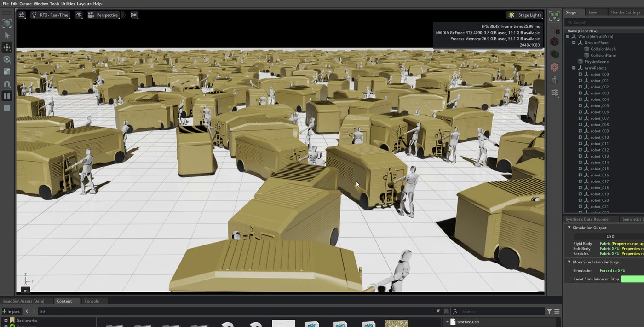Expand the chevron next to Perspective
644x327 pixels.
tap(124, 15)
